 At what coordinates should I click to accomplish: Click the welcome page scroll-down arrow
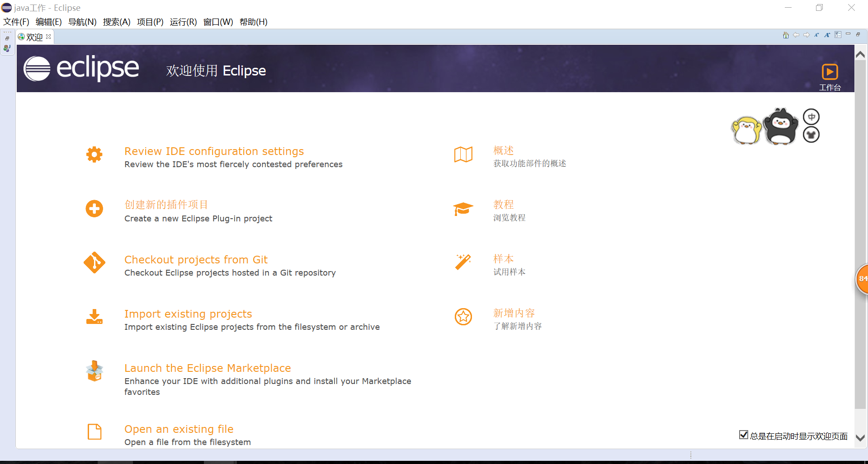coord(860,438)
